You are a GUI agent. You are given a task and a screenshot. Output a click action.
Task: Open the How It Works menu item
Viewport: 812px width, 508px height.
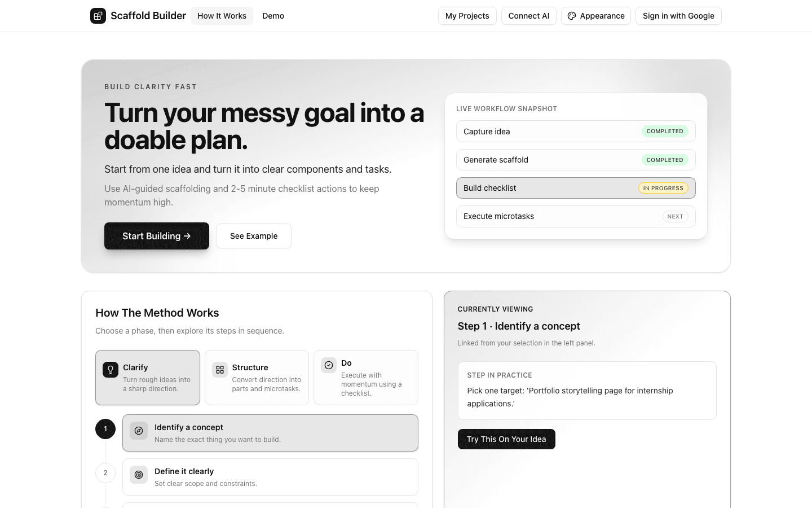click(222, 16)
